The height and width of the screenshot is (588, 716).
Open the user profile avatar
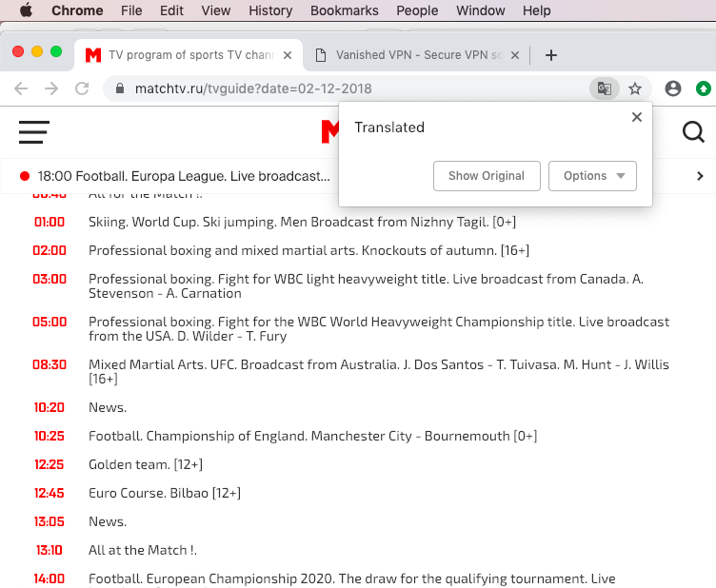click(672, 88)
